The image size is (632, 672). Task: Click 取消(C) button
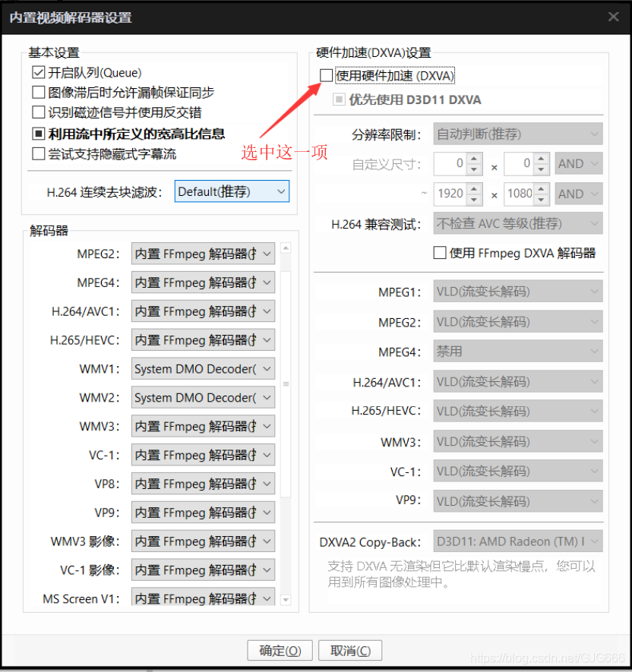(350, 651)
